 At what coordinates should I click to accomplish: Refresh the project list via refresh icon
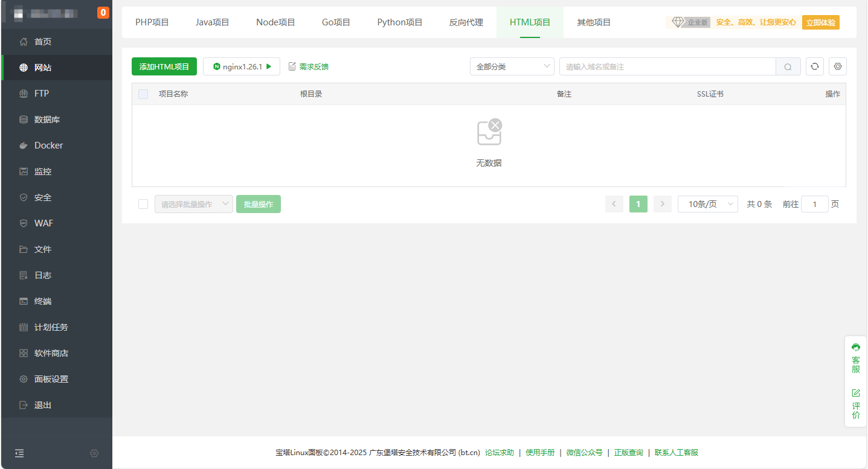815,66
